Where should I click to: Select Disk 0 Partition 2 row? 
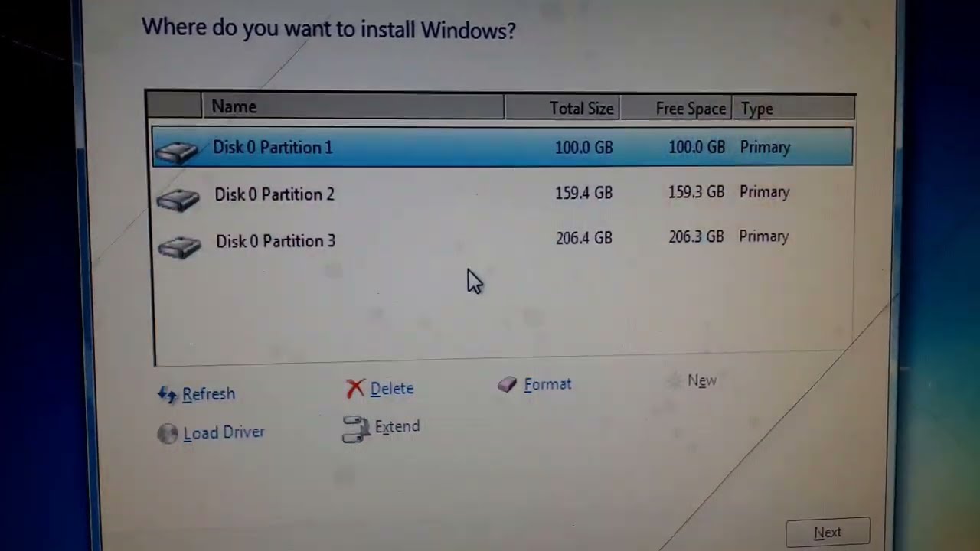[502, 194]
